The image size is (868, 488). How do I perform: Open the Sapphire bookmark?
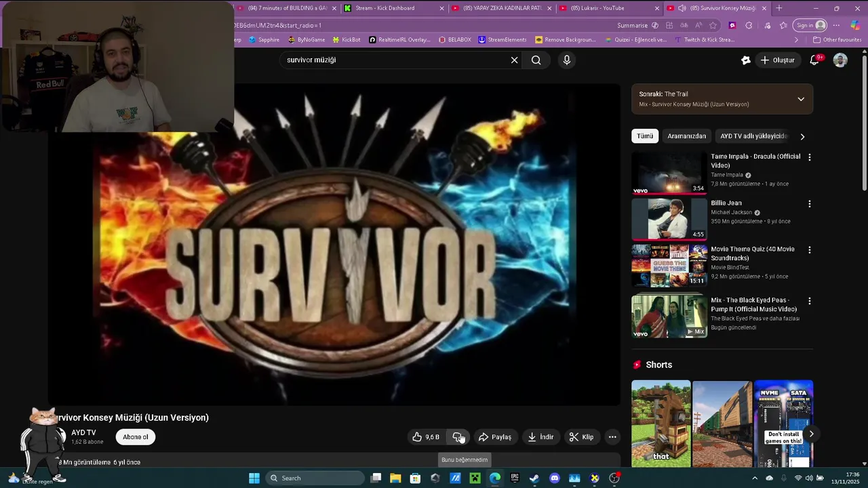click(264, 40)
